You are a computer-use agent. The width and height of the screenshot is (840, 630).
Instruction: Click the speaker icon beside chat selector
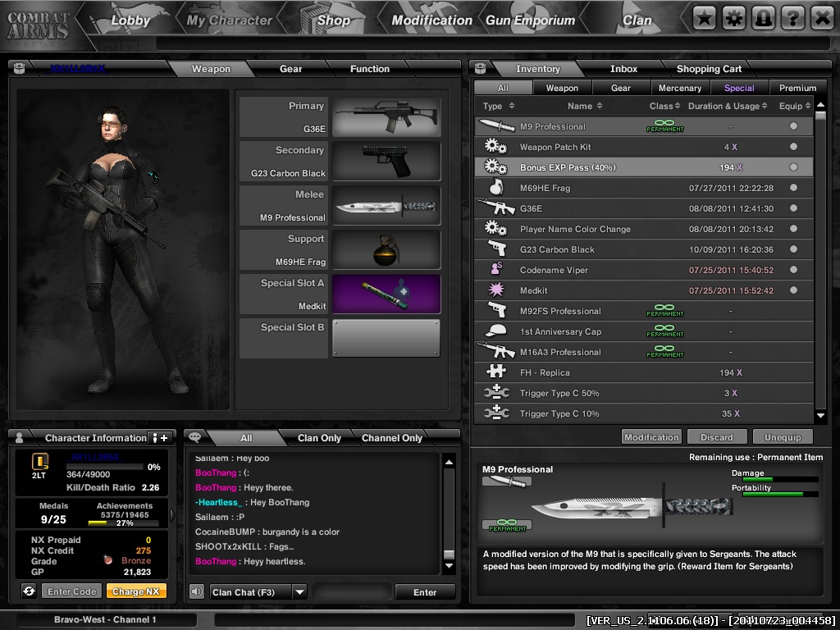[x=197, y=591]
